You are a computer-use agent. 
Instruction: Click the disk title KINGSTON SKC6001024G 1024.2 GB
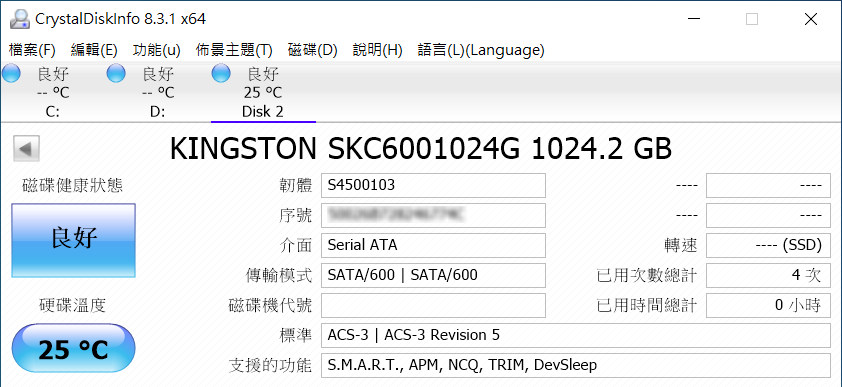click(421, 149)
